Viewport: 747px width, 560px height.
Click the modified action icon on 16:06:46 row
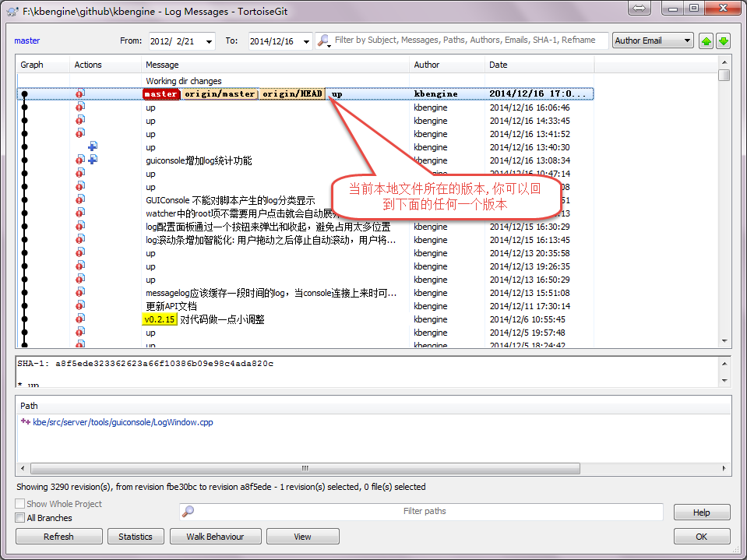pos(80,107)
